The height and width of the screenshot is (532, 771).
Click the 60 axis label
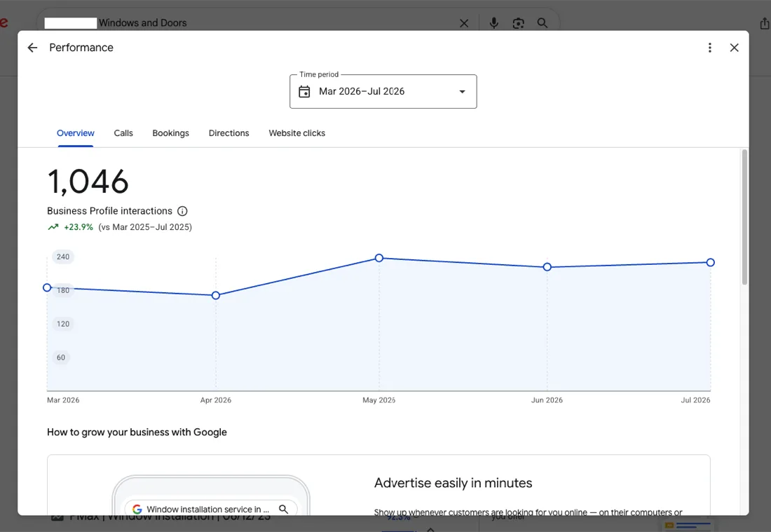point(61,357)
